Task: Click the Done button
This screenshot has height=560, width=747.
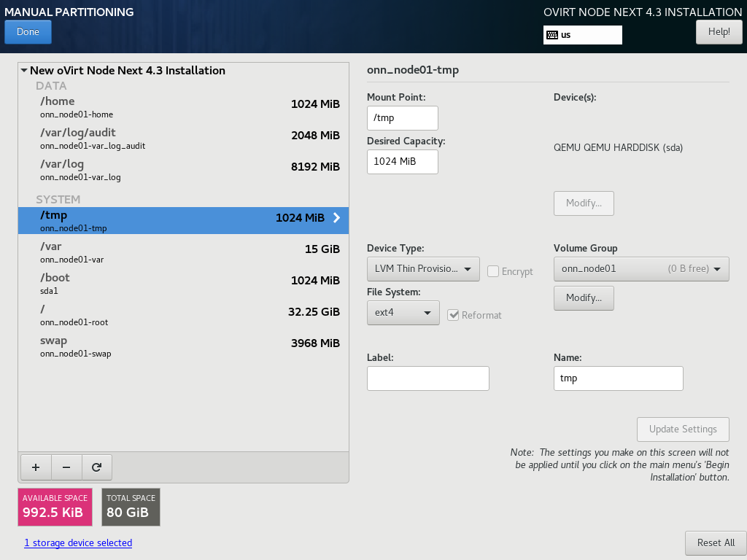Action: click(28, 32)
